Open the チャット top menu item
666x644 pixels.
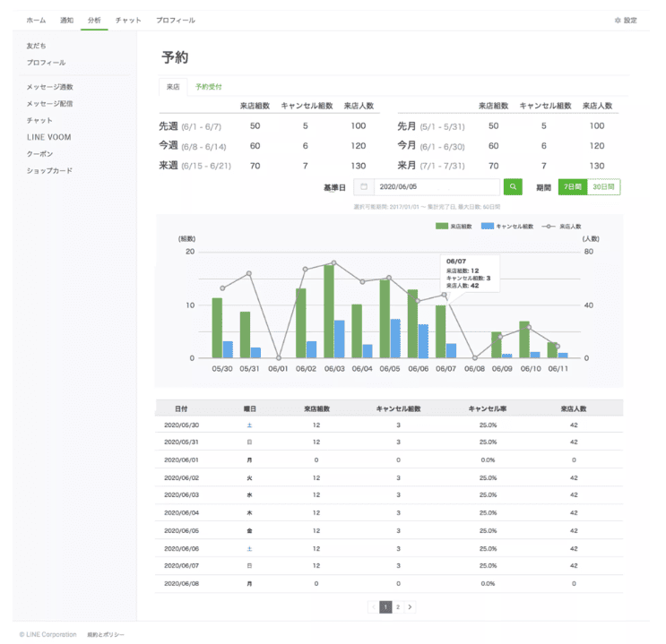128,20
